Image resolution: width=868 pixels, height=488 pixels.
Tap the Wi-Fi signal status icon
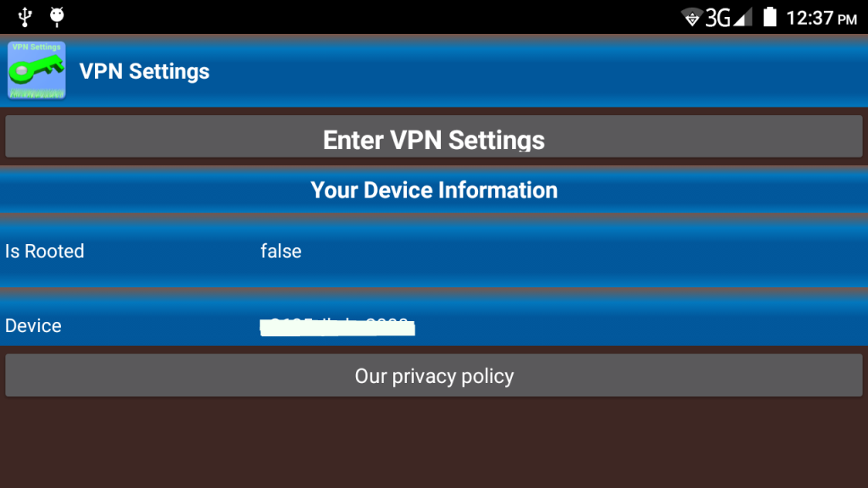(x=692, y=18)
